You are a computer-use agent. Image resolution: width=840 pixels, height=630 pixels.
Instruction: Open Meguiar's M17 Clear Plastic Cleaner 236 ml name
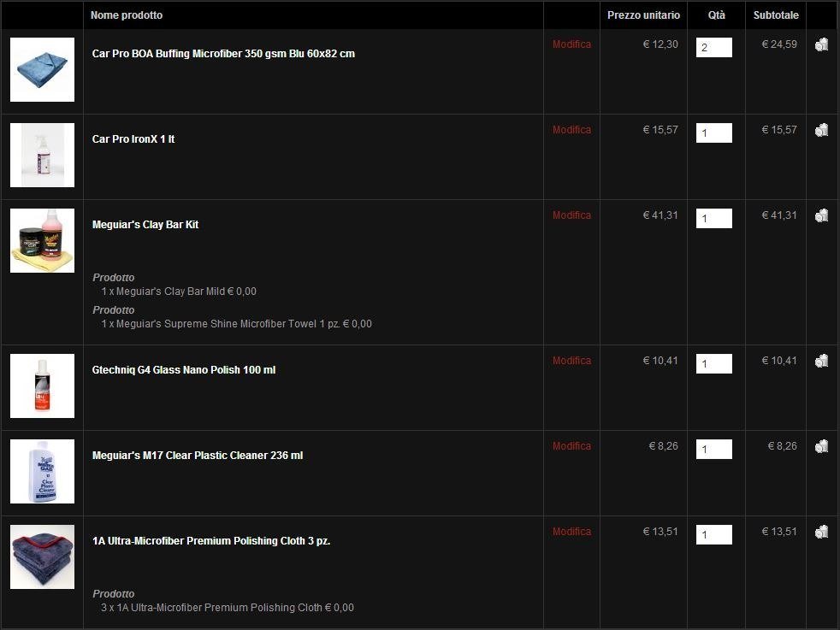coord(198,456)
